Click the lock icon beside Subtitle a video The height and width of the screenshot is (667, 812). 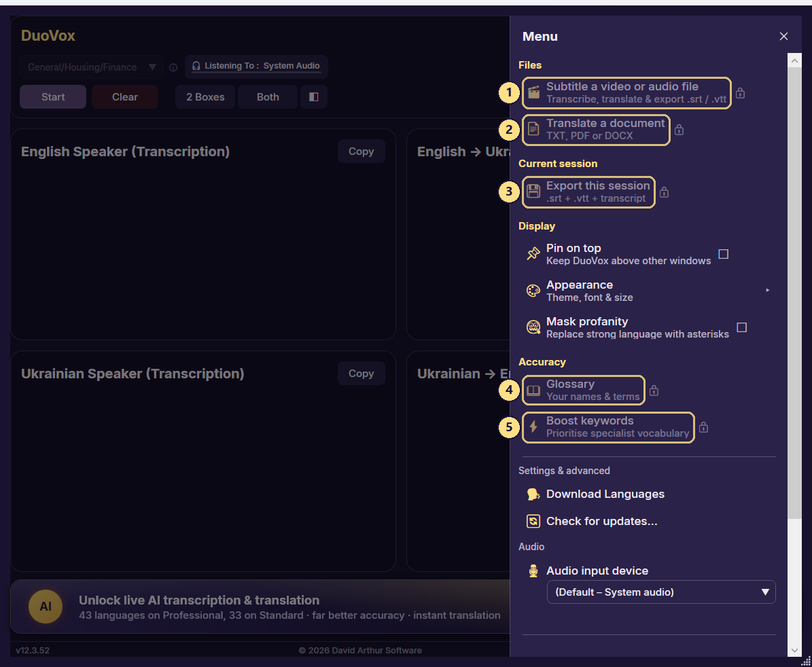(741, 93)
